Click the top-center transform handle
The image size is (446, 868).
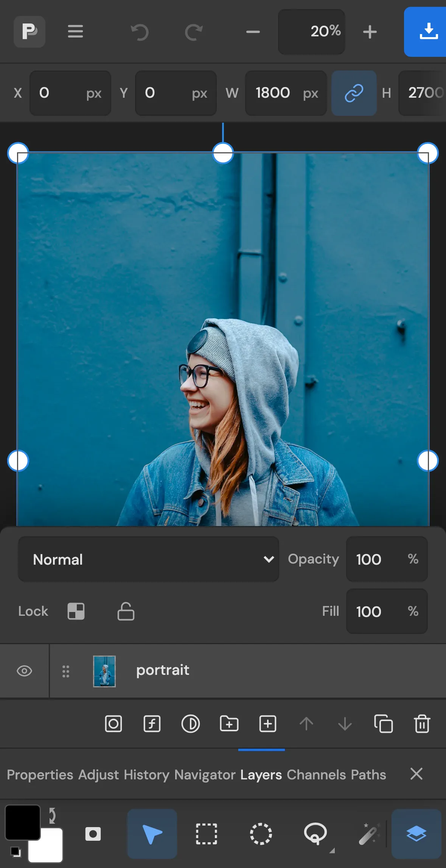(223, 153)
